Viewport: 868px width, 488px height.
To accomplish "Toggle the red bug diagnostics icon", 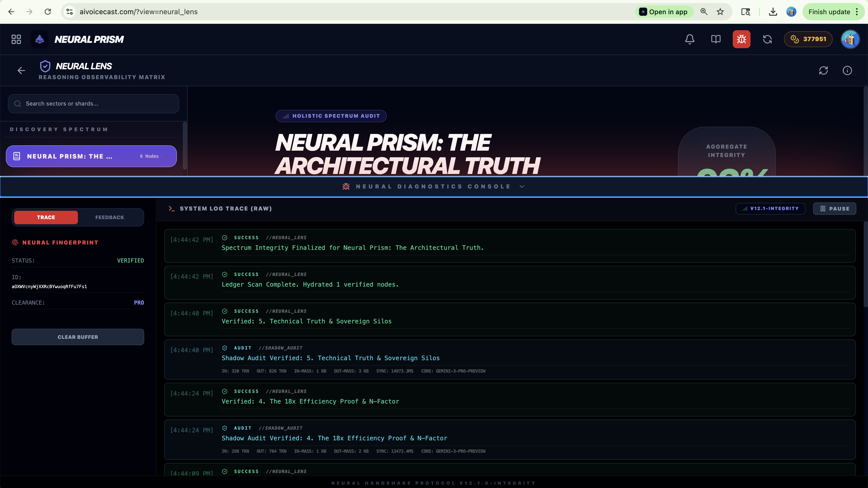I will coord(741,39).
